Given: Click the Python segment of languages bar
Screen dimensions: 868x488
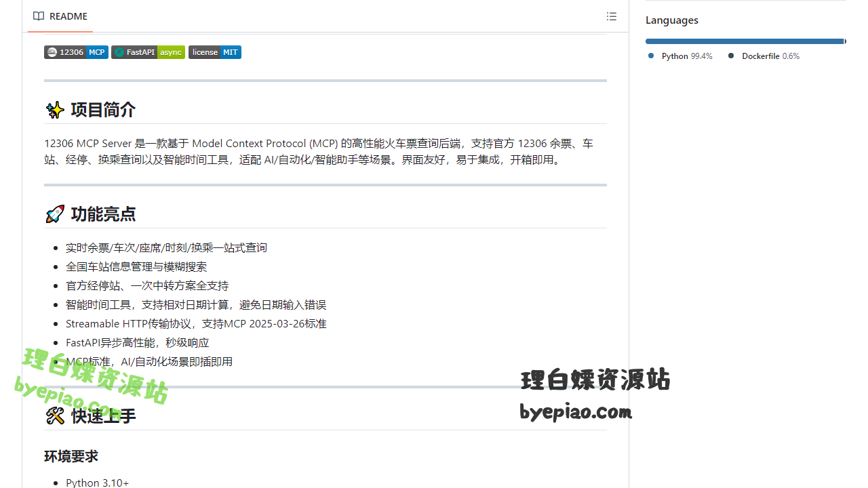Looking at the screenshot, I should [744, 41].
